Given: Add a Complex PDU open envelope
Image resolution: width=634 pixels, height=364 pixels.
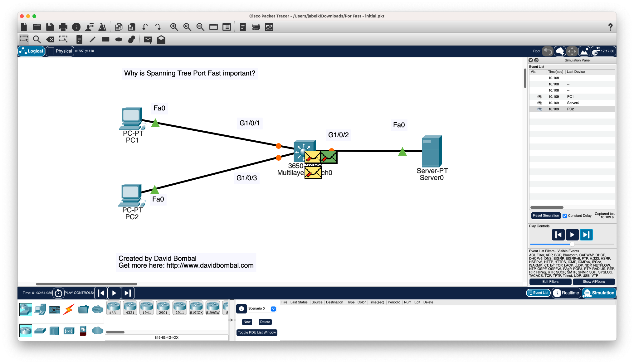Looking at the screenshot, I should tap(161, 39).
